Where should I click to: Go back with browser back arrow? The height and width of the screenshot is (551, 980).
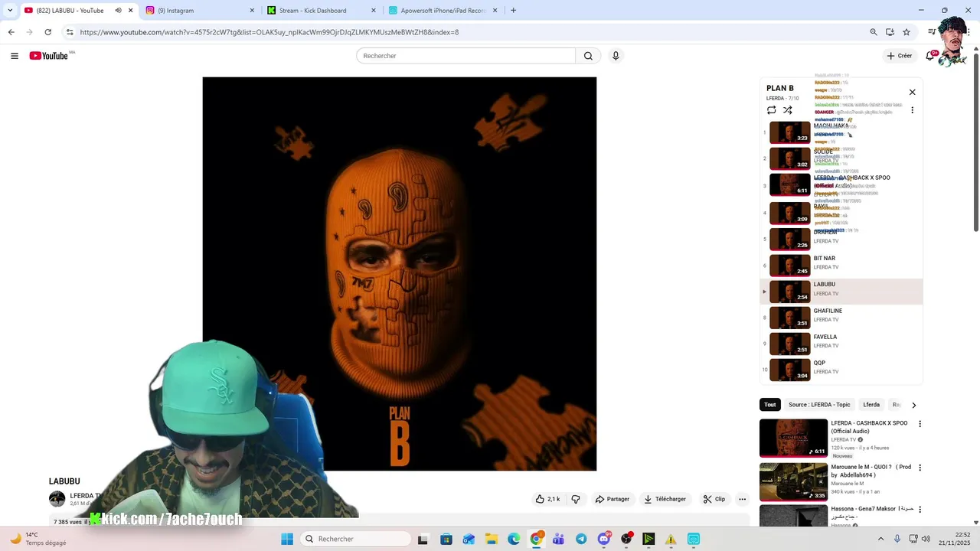pyautogui.click(x=11, y=32)
